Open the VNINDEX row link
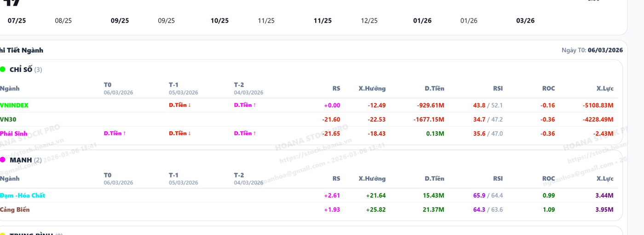This screenshot has width=644, height=235. point(14,105)
